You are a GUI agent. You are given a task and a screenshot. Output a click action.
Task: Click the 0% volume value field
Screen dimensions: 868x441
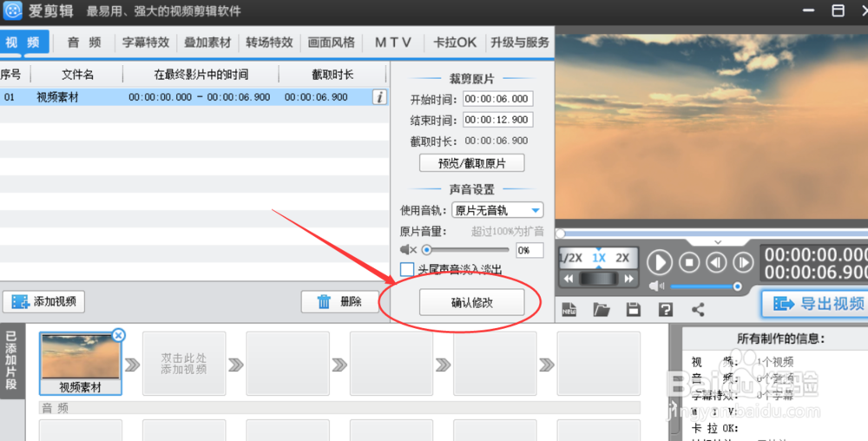pos(529,250)
